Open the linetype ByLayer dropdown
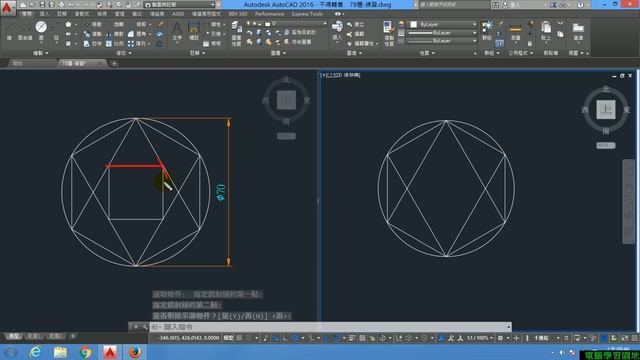This screenshot has width=640, height=360. point(443,41)
